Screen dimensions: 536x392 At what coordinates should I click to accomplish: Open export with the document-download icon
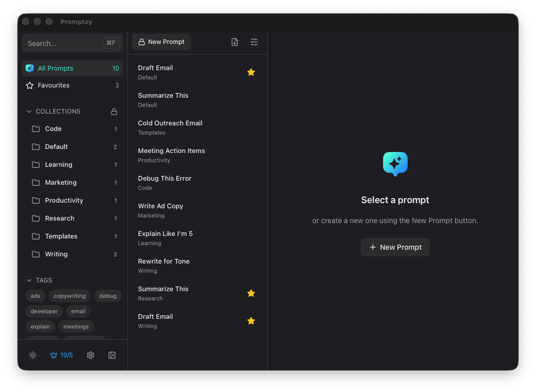click(x=234, y=42)
